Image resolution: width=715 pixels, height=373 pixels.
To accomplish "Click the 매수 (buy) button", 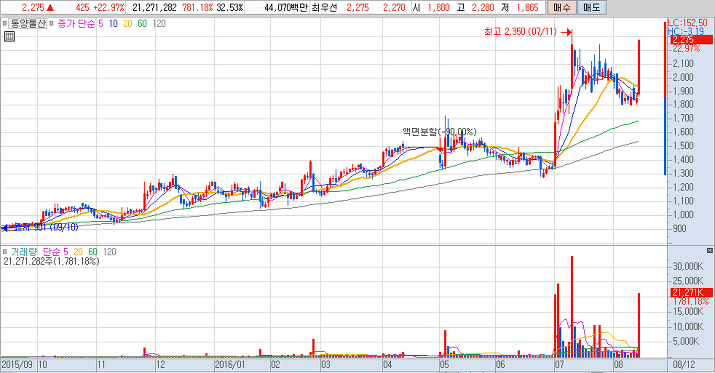I will [x=562, y=7].
